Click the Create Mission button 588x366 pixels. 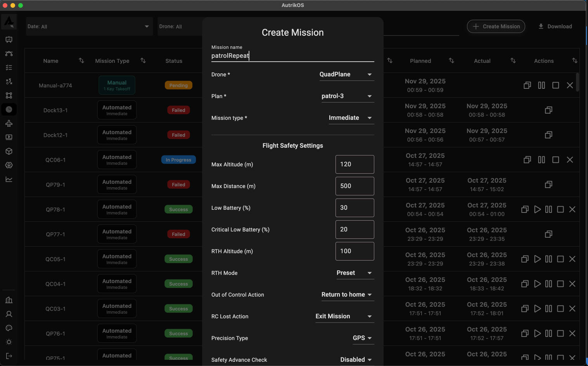click(x=496, y=26)
